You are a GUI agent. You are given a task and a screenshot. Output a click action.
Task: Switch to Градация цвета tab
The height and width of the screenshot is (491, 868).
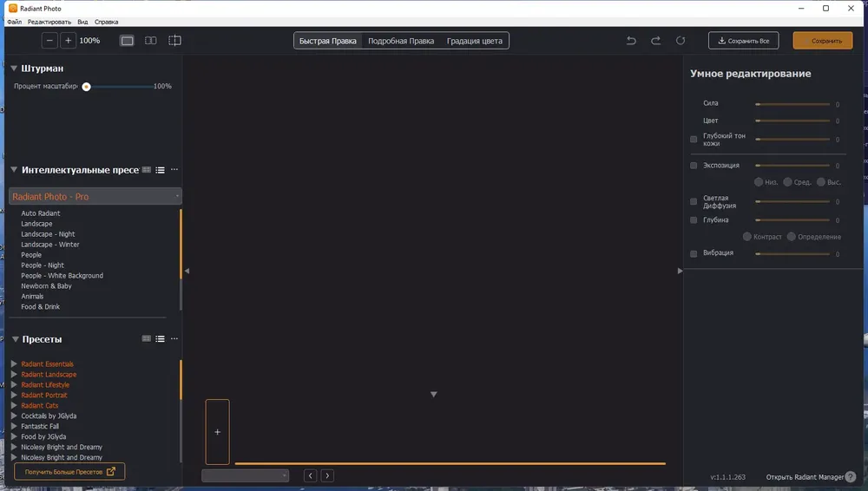click(x=475, y=41)
